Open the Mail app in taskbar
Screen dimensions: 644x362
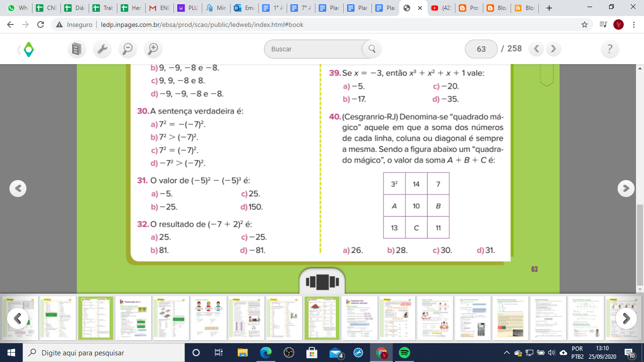click(x=336, y=353)
